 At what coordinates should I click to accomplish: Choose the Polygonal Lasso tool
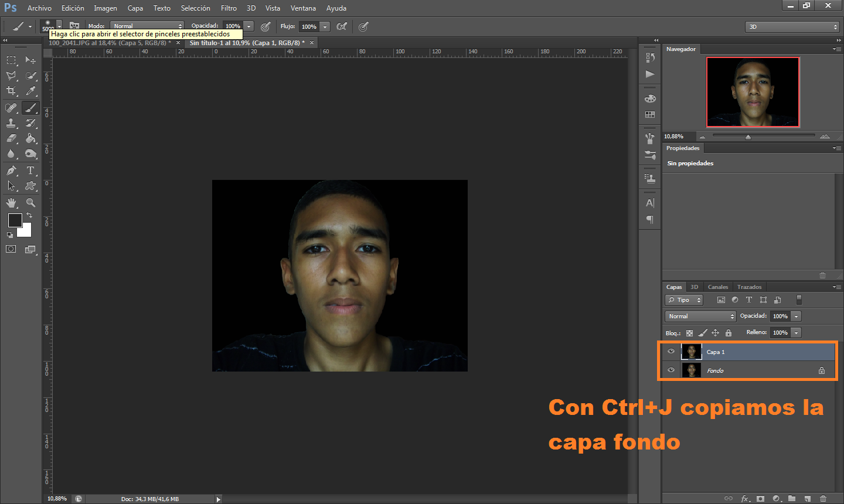click(11, 76)
